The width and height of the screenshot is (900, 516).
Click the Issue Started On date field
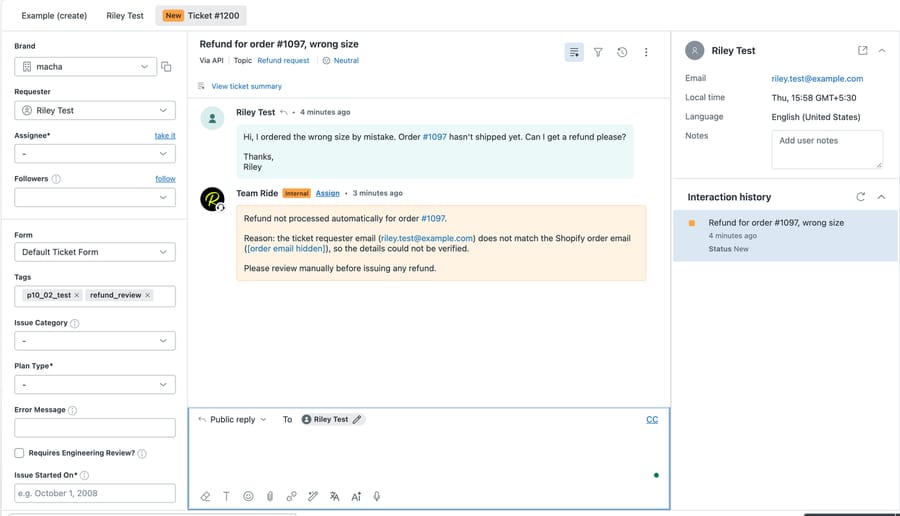[95, 493]
